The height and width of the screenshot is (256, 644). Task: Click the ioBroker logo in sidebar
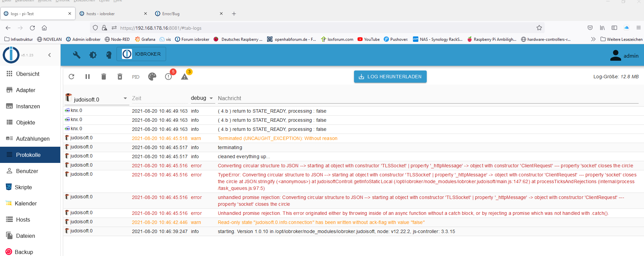[11, 55]
